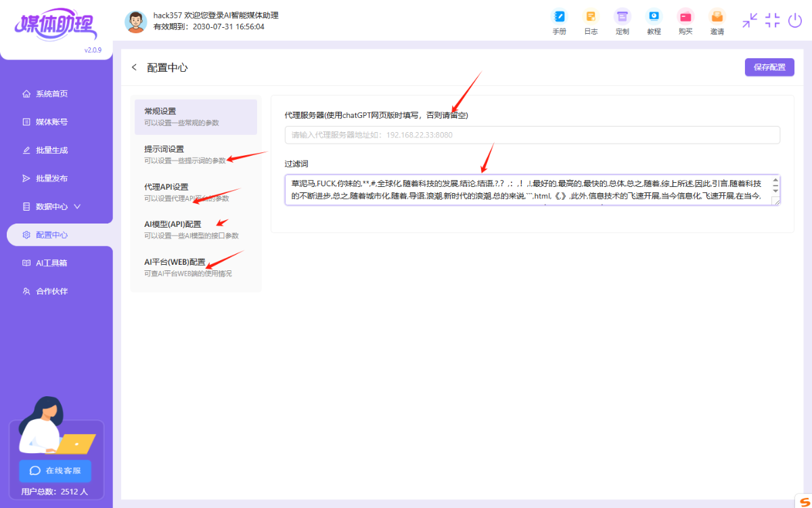Switch to the AI模型(API)配置 tab
The image size is (812, 508).
point(196,230)
